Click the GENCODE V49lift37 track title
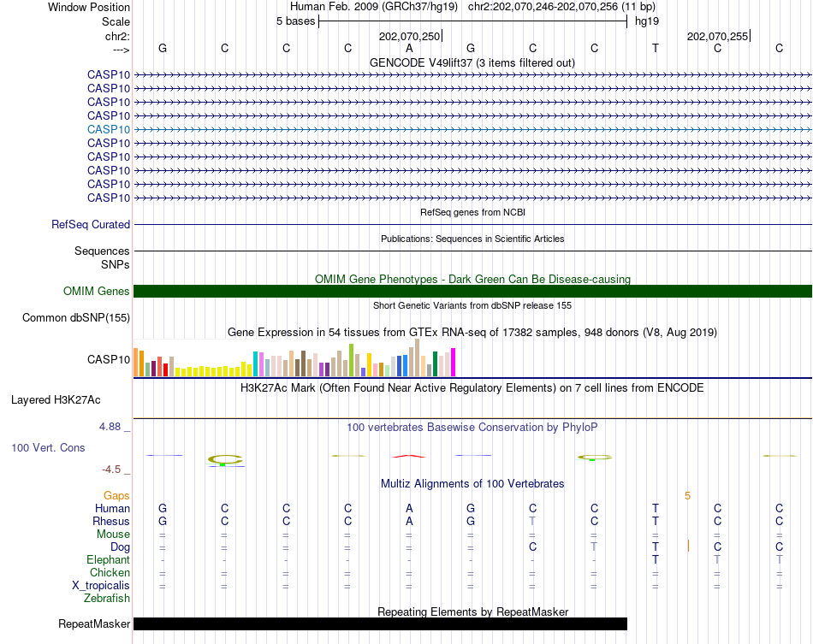813x644 pixels. tap(472, 62)
